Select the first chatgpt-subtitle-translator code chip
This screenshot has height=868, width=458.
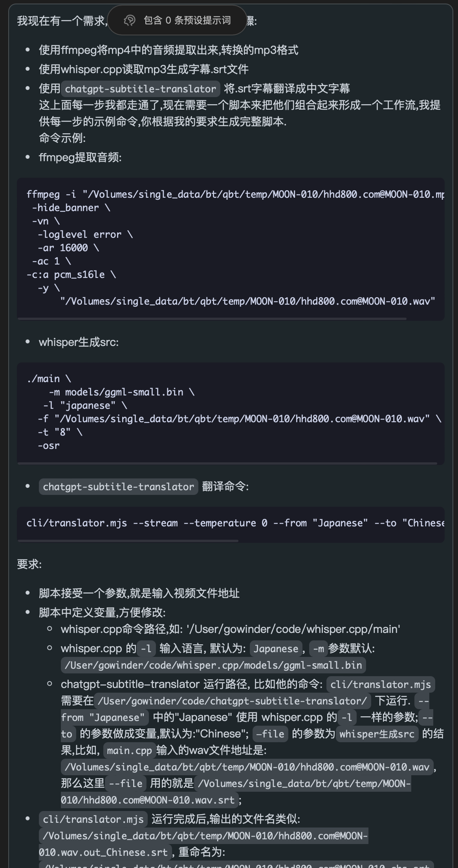click(x=141, y=89)
